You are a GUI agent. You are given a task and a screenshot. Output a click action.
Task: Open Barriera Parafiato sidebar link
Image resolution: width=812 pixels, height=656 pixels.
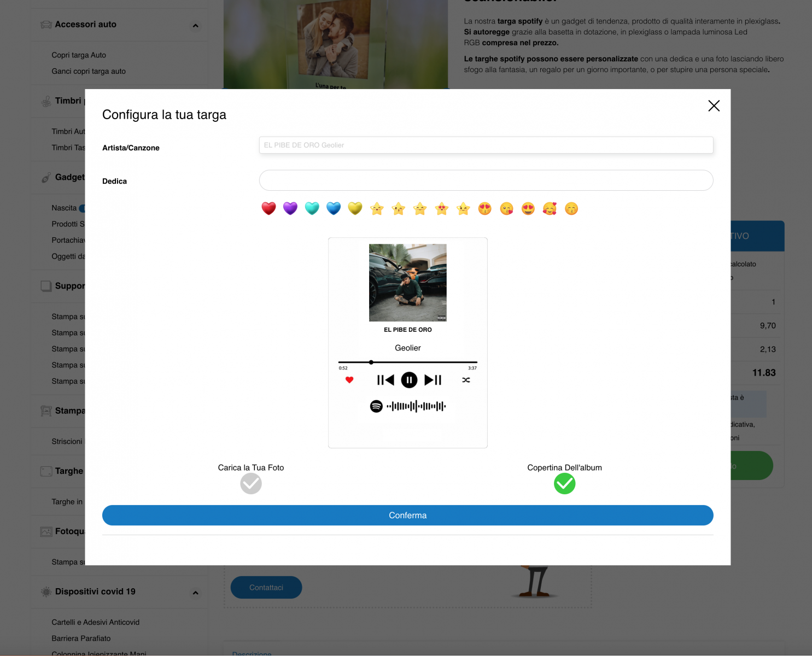81,639
